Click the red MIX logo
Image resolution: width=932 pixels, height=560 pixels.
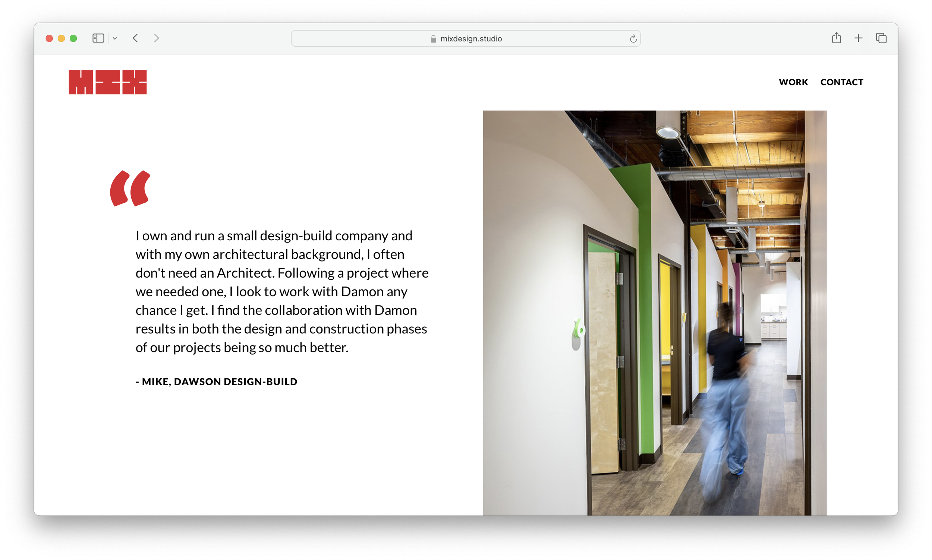coord(108,82)
